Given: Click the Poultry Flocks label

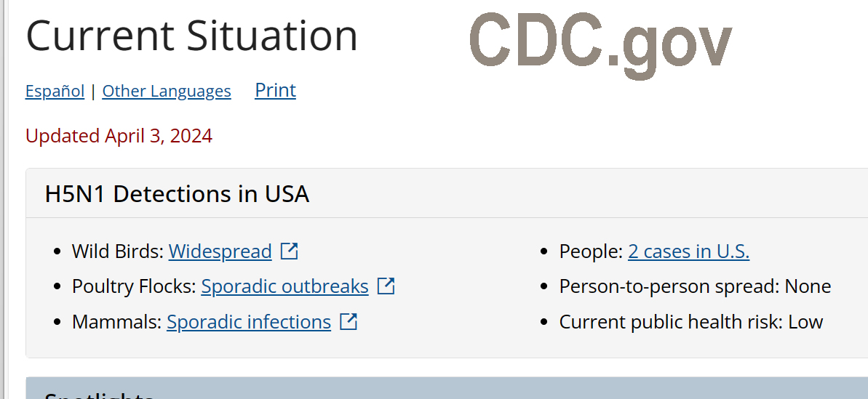Looking at the screenshot, I should pyautogui.click(x=134, y=286).
